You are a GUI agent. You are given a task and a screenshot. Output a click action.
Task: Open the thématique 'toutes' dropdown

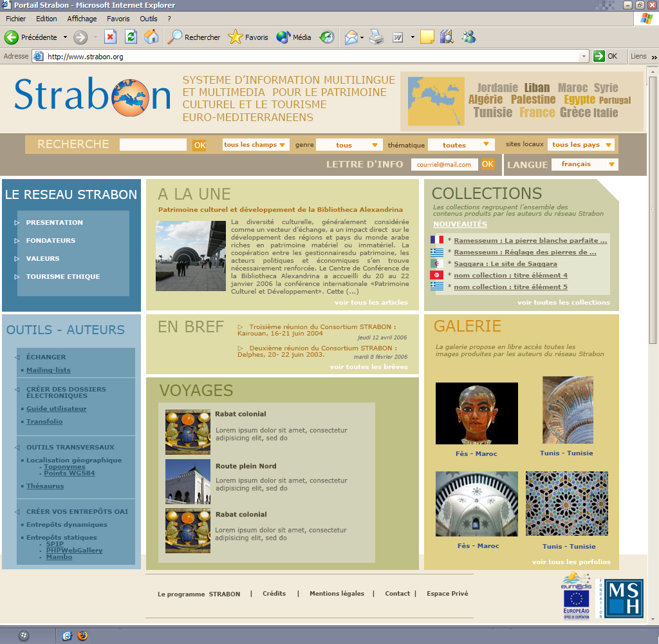coord(461,145)
